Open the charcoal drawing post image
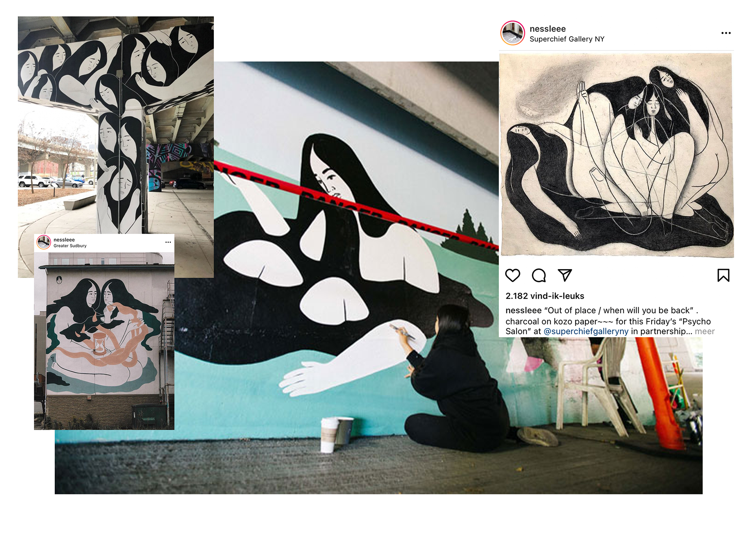This screenshot has height=535, width=756. click(616, 155)
